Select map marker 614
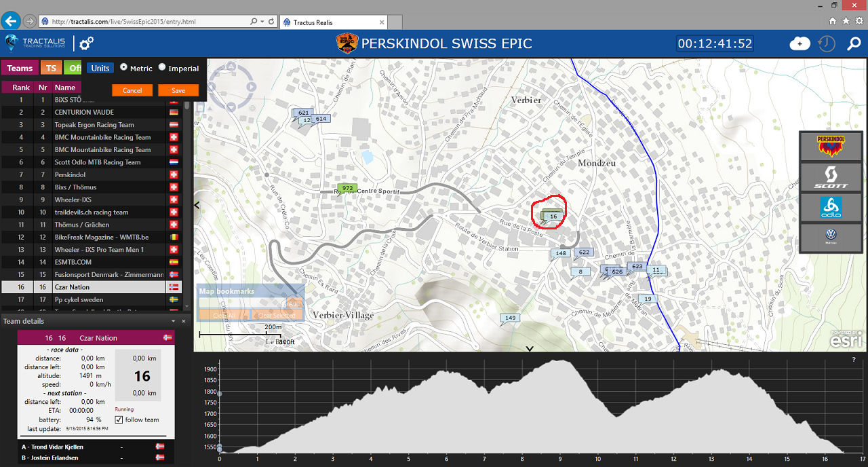 click(321, 119)
